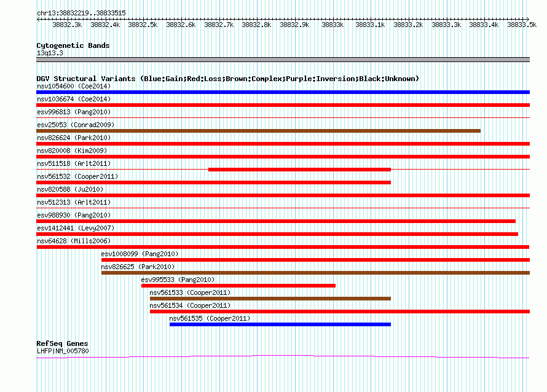Image resolution: width=547 pixels, height=392 pixels.
Task: Click the nsv561533 (Cooper2011) label
Action: (190, 292)
